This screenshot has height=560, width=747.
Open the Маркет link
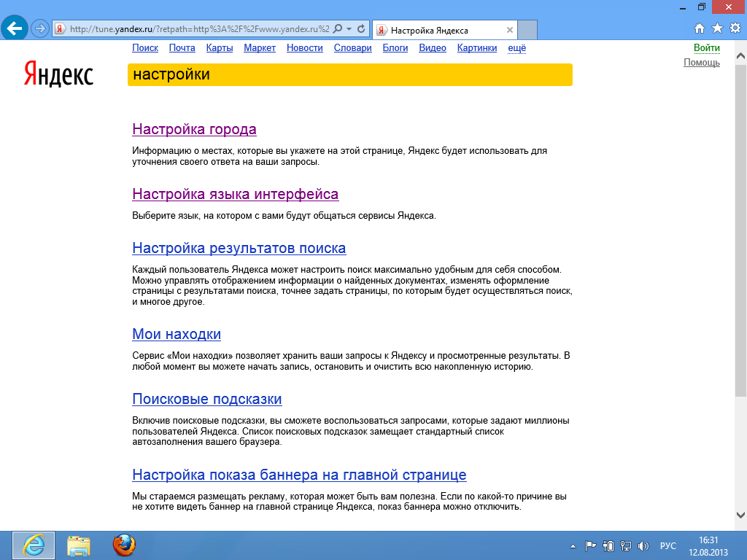tap(260, 47)
